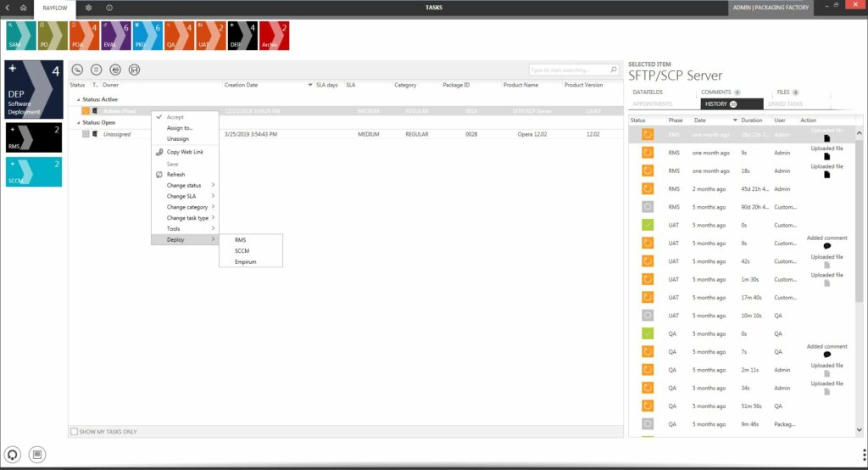The image size is (868, 470).
Task: Sort history by the Duration column header
Action: coord(752,120)
